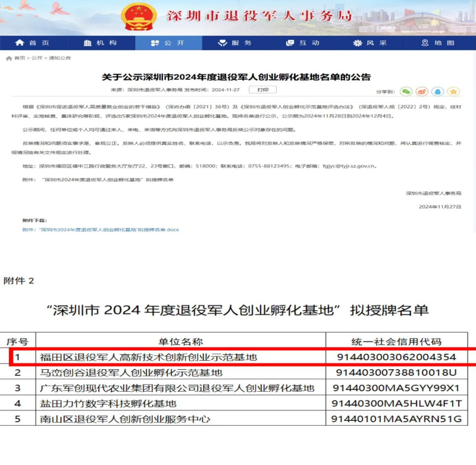476x465 pixels.
Task: Click the 单位名称 column header
Action: click(x=181, y=342)
